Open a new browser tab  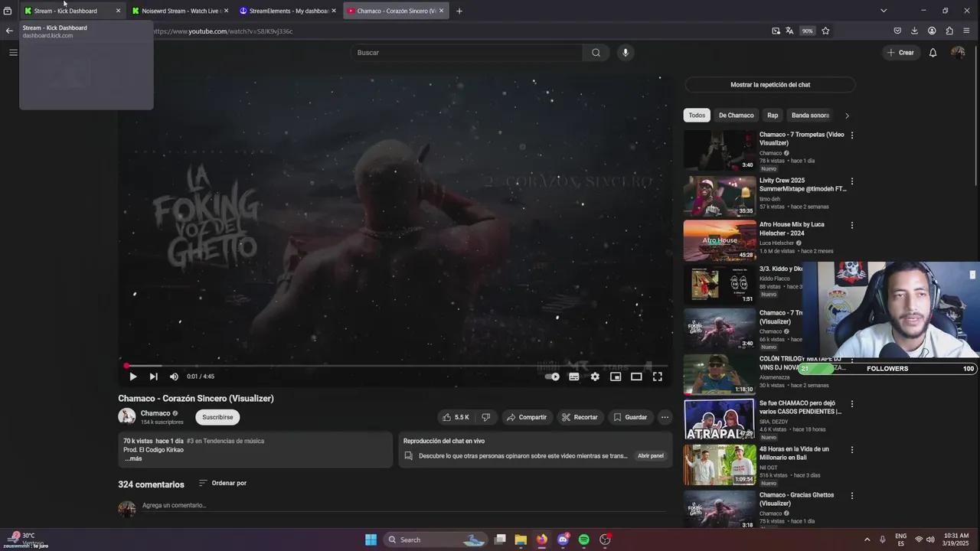coord(459,11)
